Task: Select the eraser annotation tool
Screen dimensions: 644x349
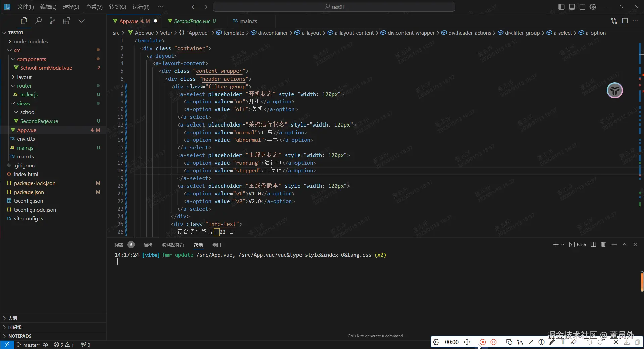Action: coord(574,342)
